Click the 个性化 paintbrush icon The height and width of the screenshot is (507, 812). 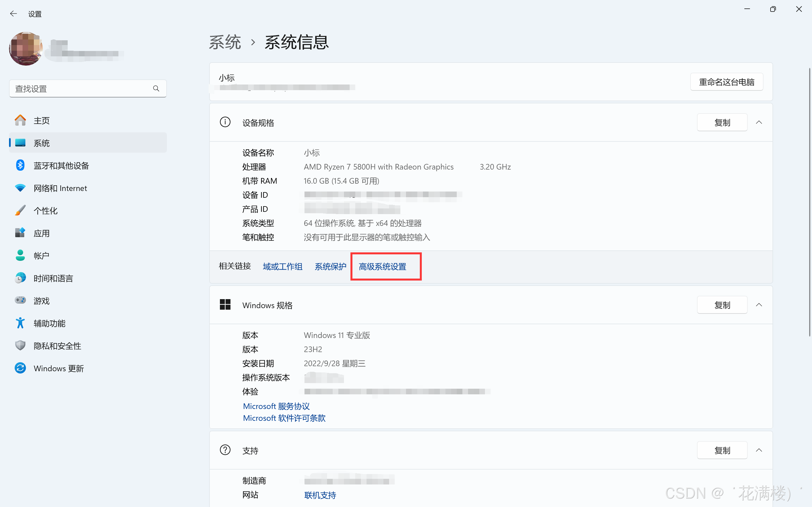(20, 211)
